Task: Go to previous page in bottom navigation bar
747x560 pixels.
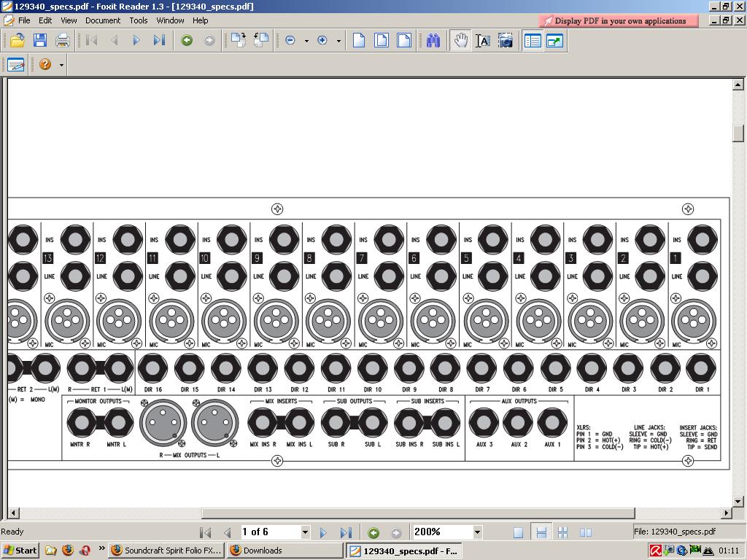Action: point(228,532)
